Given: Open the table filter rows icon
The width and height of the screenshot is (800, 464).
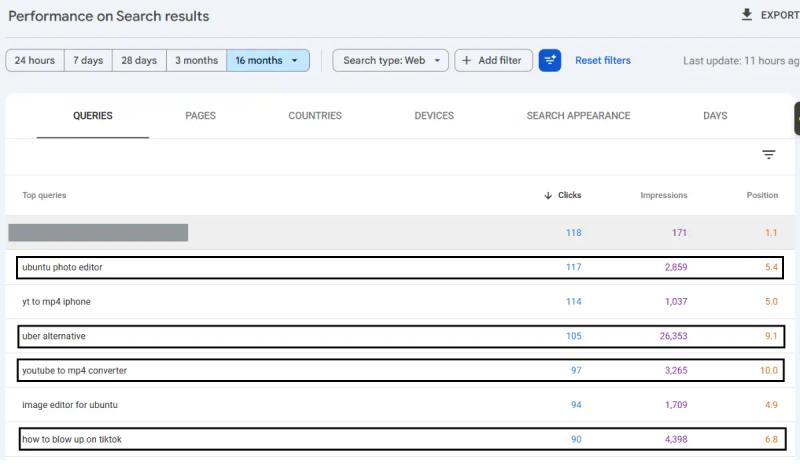Looking at the screenshot, I should pyautogui.click(x=768, y=154).
